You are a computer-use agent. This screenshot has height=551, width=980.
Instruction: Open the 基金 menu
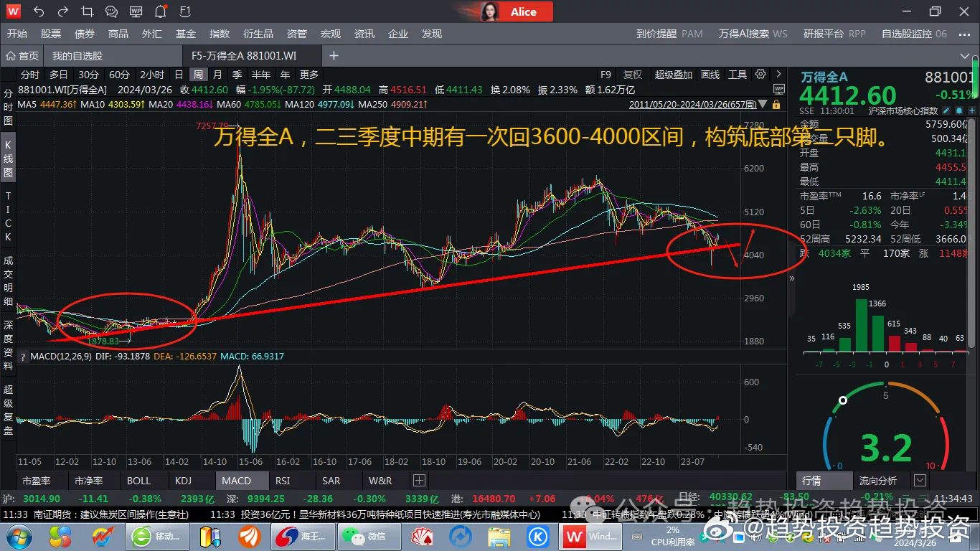[186, 34]
